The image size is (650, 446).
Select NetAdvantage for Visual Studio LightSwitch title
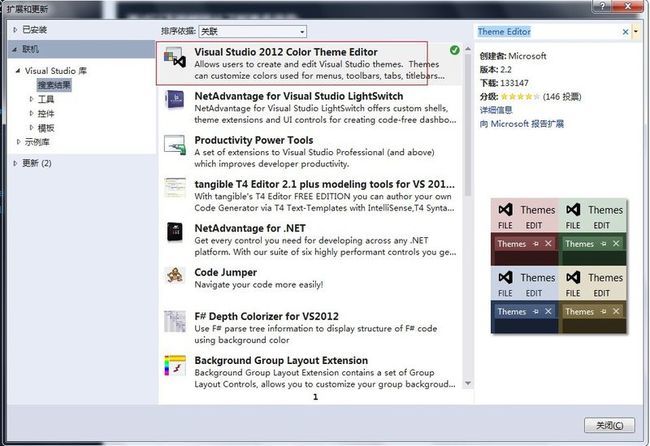298,96
